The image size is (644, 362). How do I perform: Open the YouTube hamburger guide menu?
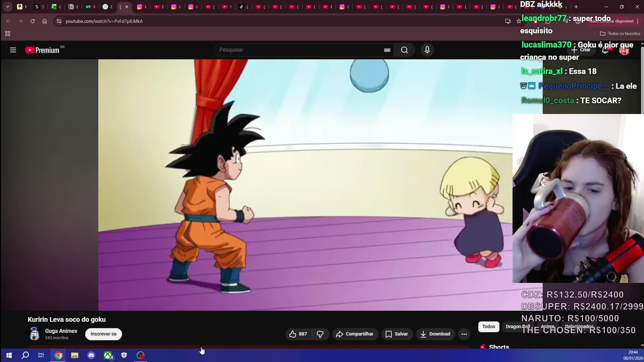(13, 50)
